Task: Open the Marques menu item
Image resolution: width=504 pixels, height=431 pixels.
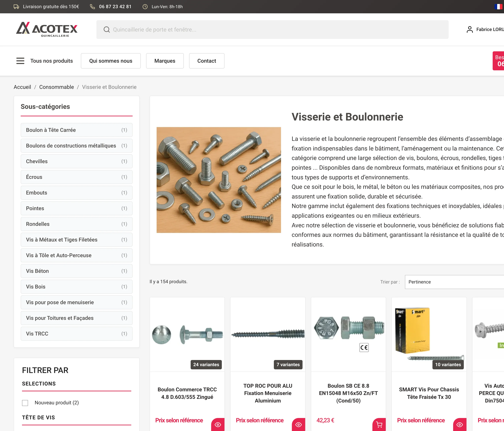Action: (x=165, y=61)
